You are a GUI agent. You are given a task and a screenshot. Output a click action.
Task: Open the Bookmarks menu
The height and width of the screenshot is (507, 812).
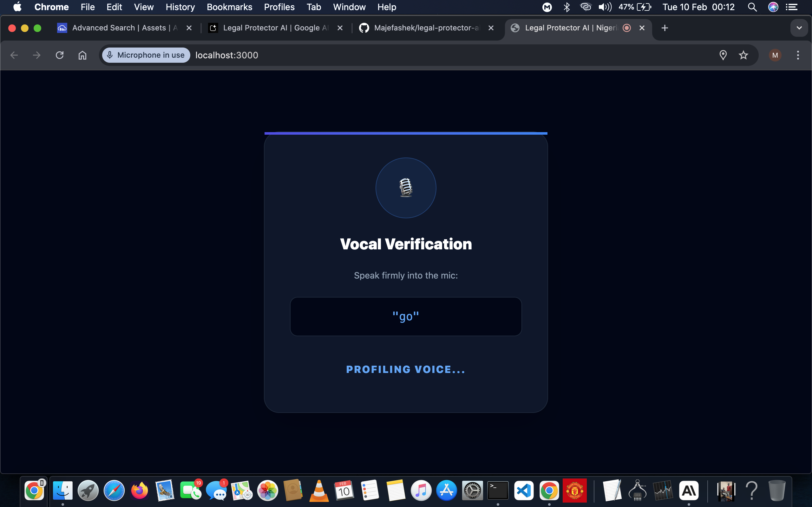click(x=229, y=7)
